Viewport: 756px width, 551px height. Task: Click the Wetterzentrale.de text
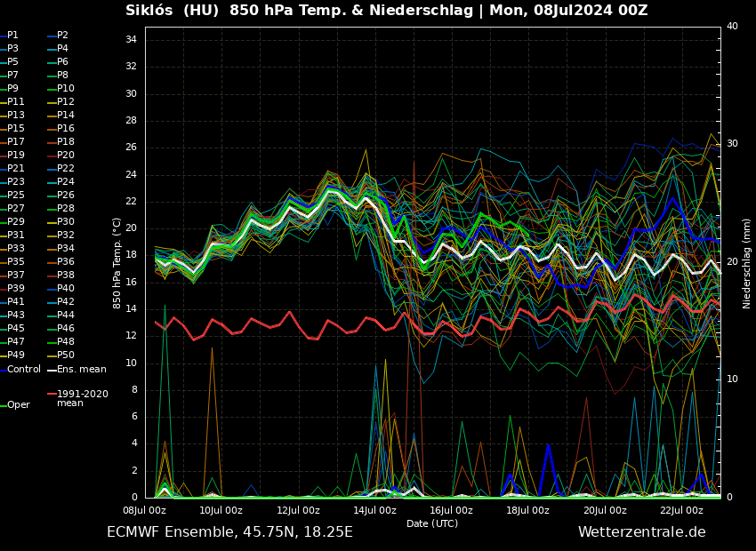[641, 531]
